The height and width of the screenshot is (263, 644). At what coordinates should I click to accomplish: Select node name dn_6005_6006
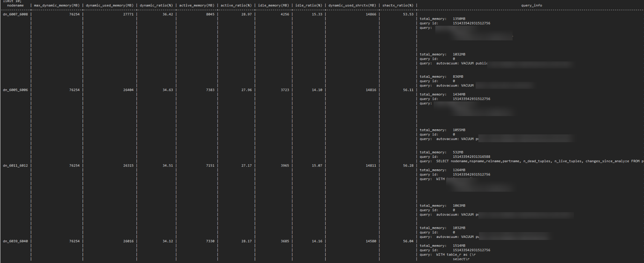tap(16, 90)
